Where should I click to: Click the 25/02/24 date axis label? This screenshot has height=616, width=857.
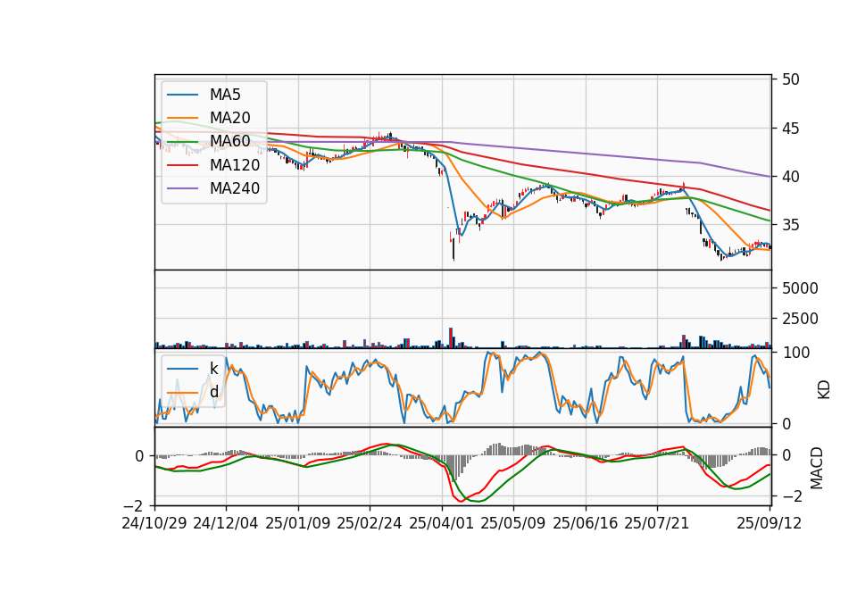click(x=370, y=523)
